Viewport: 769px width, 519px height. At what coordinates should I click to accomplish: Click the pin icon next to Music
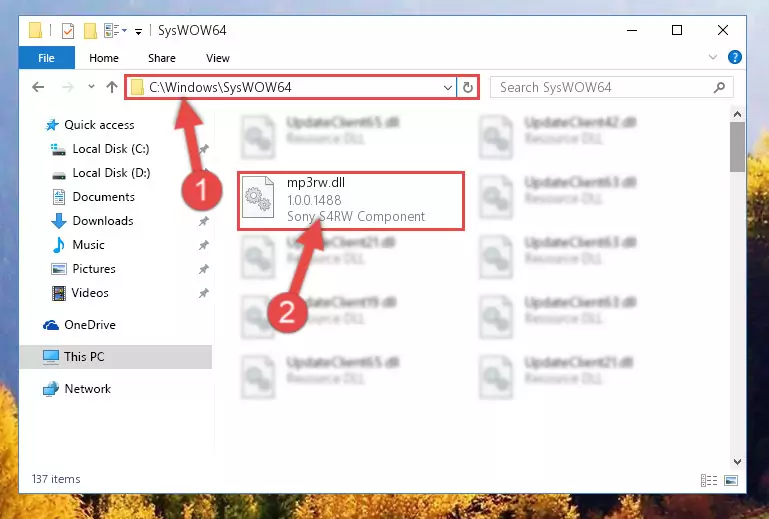pos(204,245)
